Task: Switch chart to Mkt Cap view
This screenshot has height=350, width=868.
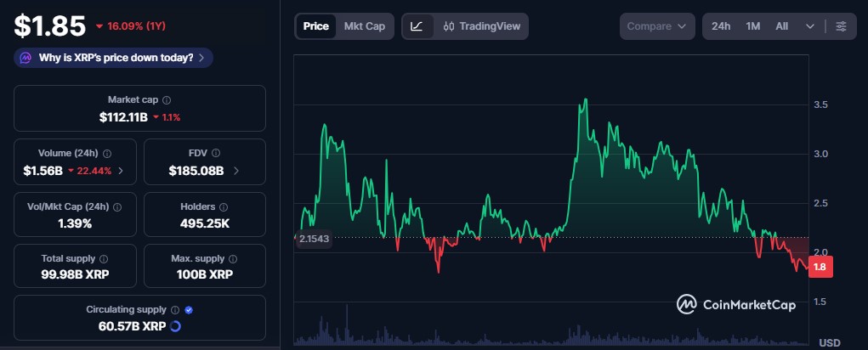Action: pos(364,26)
